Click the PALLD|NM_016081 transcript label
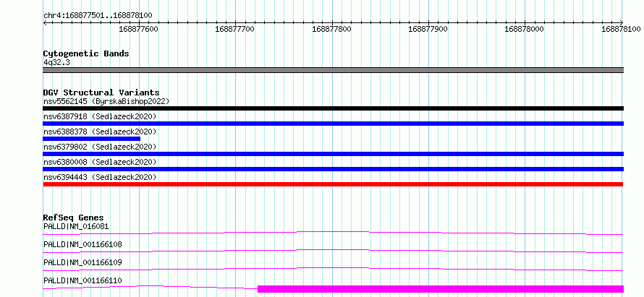 76,226
